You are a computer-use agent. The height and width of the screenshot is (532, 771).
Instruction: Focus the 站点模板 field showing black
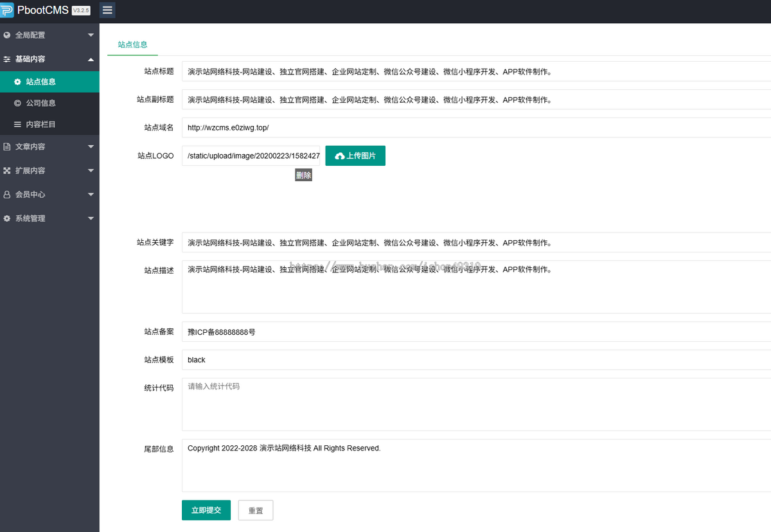(476, 360)
